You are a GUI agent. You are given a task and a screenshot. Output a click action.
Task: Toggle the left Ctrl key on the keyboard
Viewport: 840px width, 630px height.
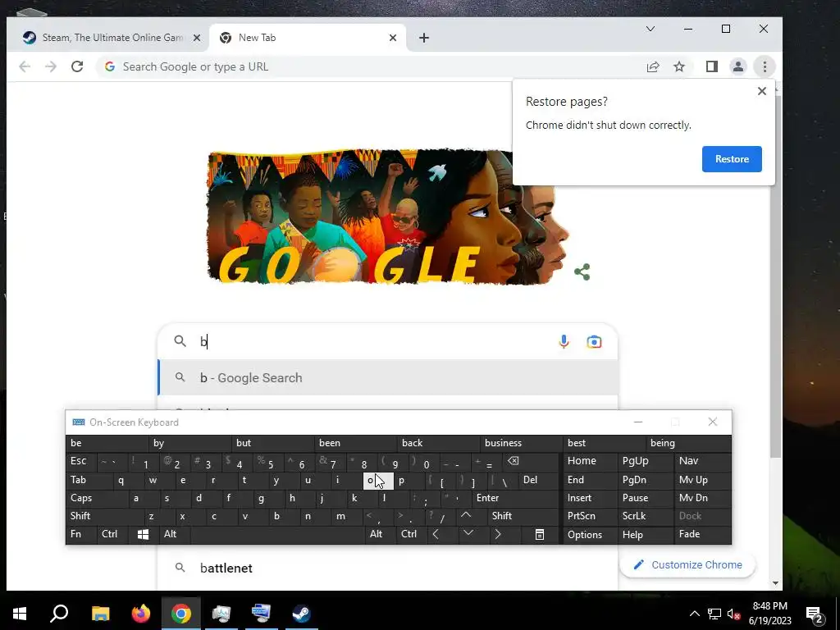112,534
